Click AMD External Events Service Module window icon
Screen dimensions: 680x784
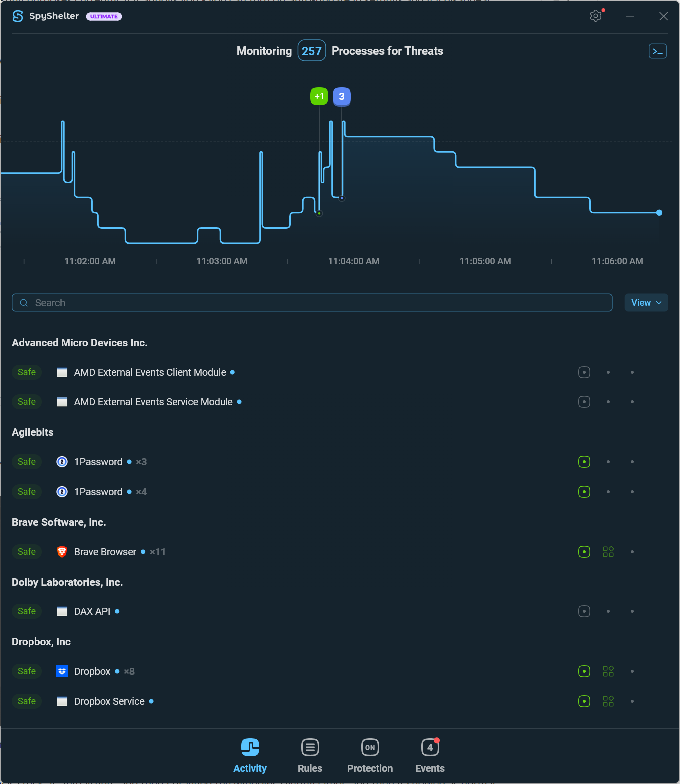tap(62, 402)
